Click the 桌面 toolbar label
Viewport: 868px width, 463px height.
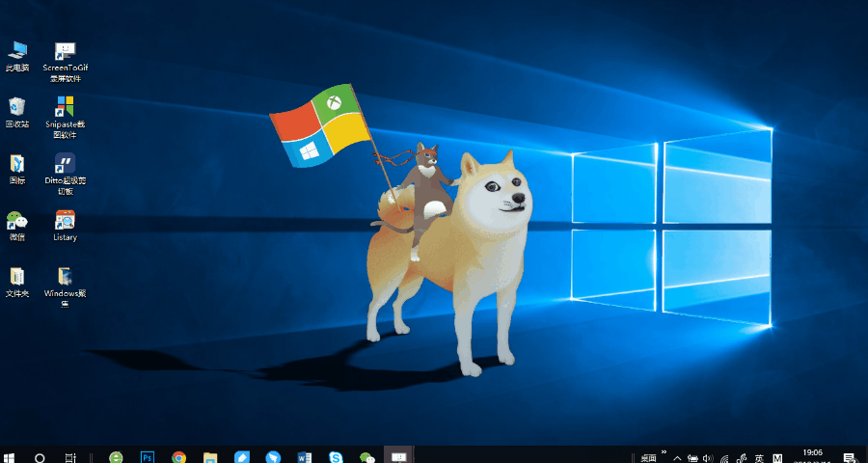coord(648,458)
